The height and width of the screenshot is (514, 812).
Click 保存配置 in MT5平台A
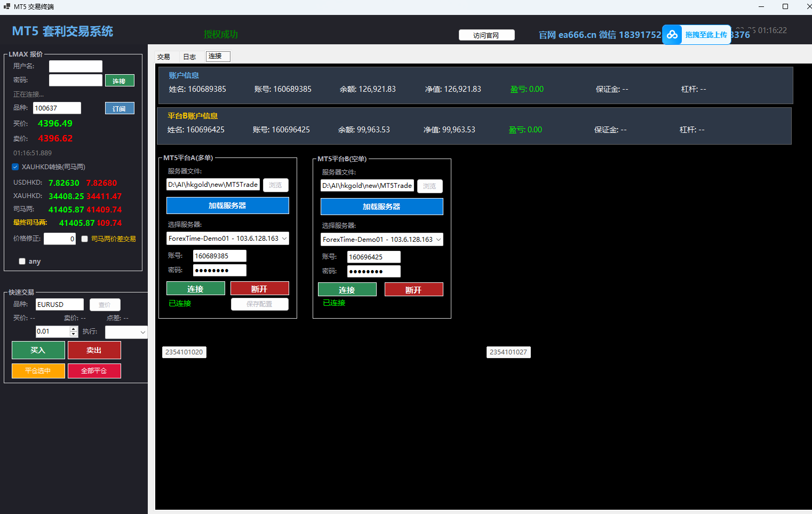(x=260, y=304)
